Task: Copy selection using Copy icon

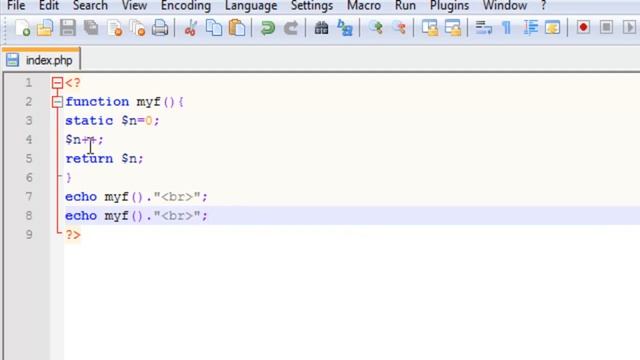Action: point(213,28)
